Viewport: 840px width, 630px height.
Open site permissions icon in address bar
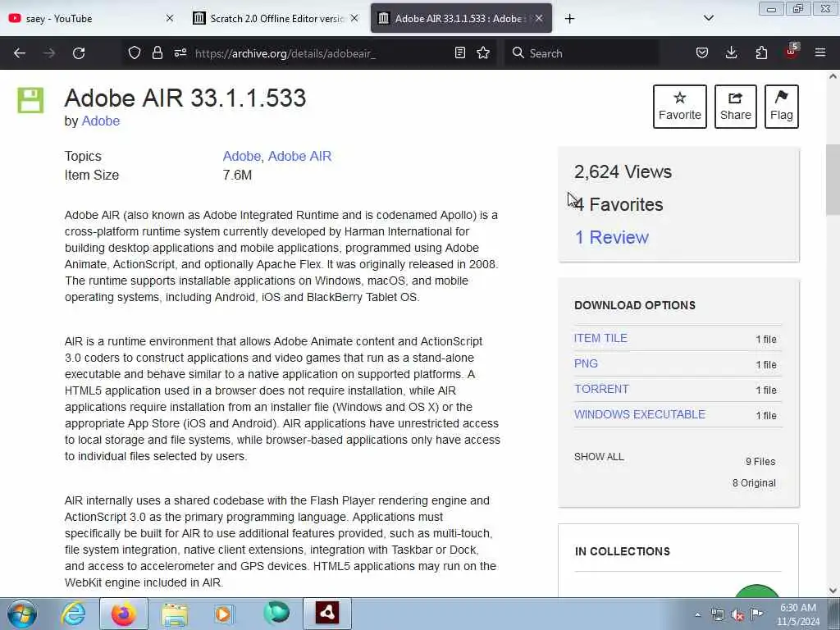tap(180, 52)
